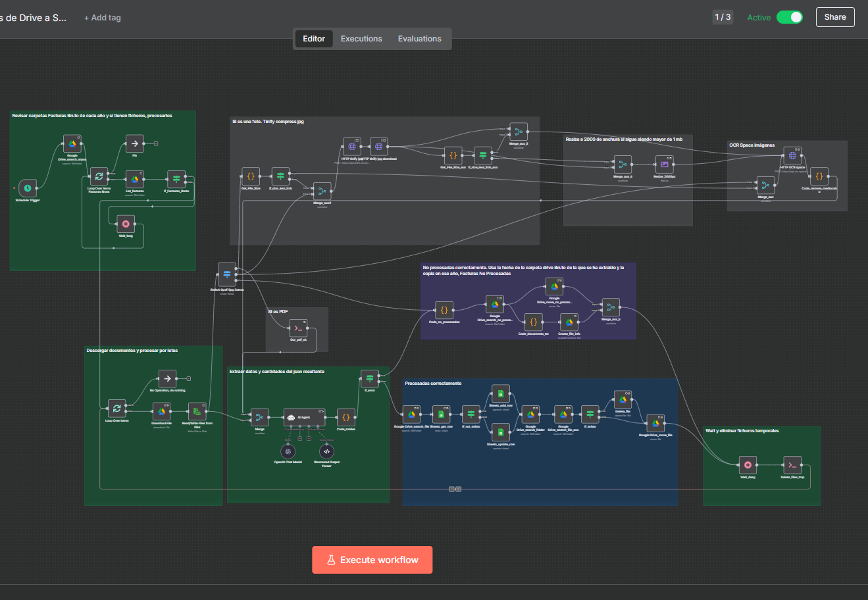Select the Download File Google Drive node

162,412
